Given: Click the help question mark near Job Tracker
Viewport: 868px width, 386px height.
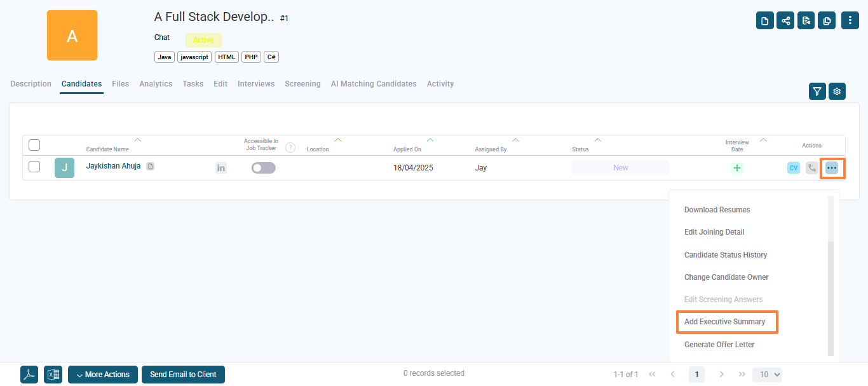Looking at the screenshot, I should (290, 148).
